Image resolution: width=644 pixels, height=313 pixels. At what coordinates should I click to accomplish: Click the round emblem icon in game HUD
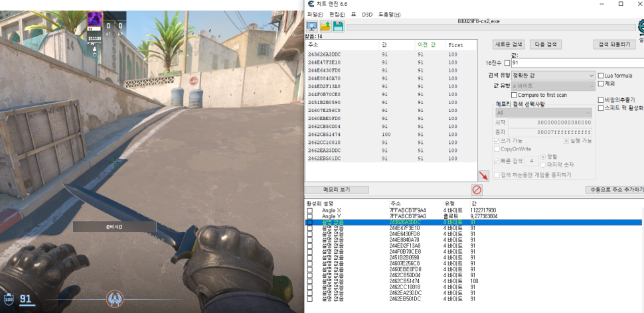(115, 298)
